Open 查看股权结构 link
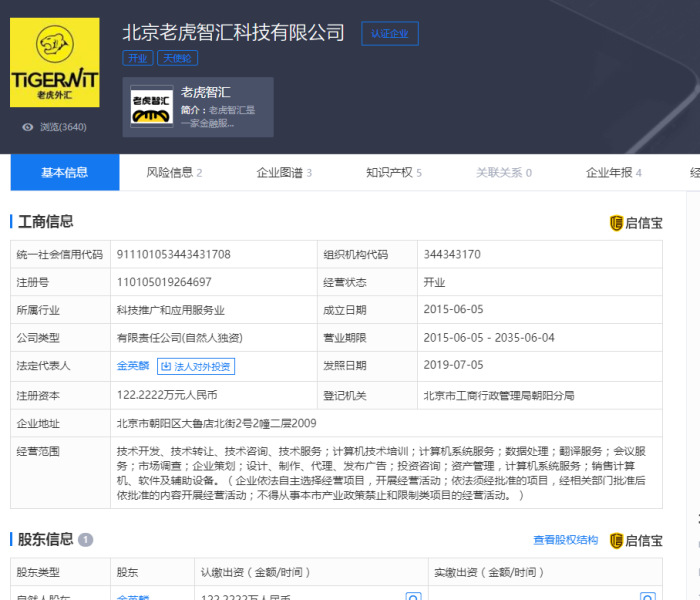The width and height of the screenshot is (700, 600). click(x=565, y=540)
